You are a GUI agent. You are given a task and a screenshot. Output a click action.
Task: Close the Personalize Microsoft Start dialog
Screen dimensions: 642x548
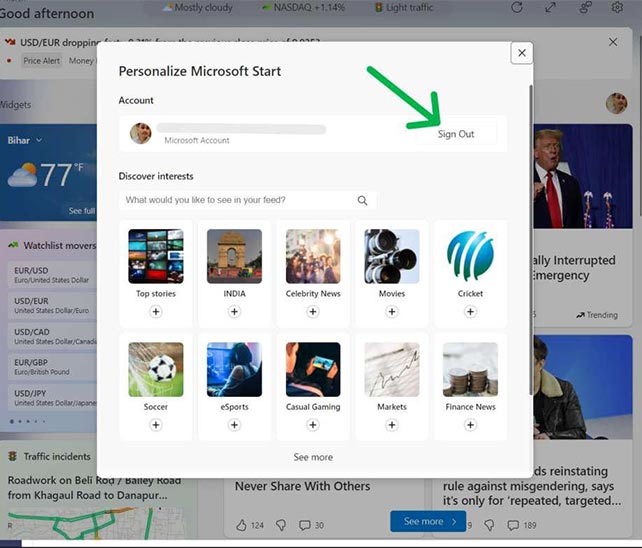[x=522, y=53]
